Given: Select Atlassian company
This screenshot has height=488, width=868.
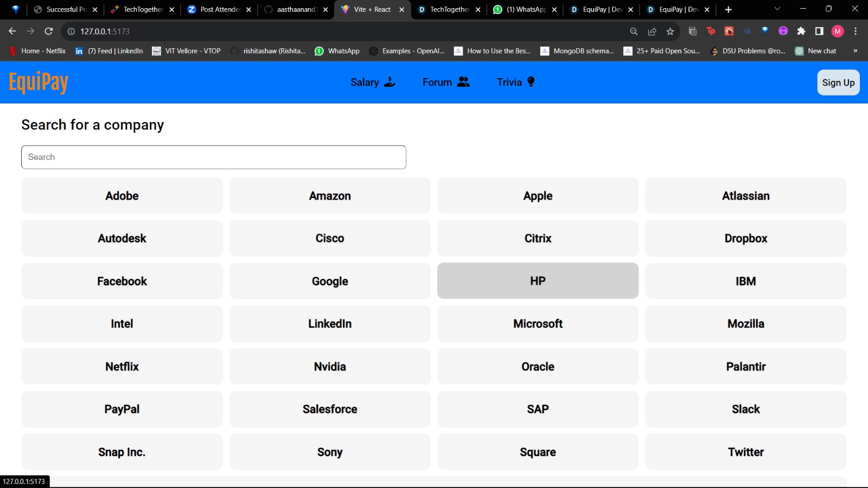Looking at the screenshot, I should pos(746,196).
